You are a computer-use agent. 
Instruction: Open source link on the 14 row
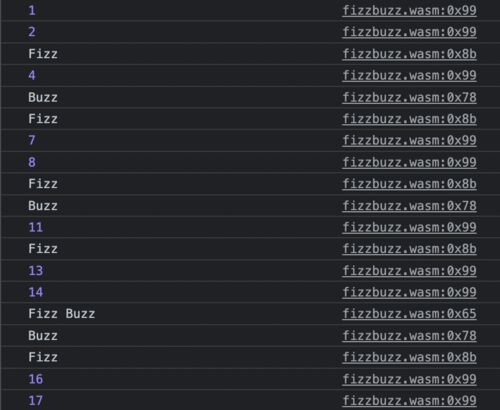coord(409,292)
